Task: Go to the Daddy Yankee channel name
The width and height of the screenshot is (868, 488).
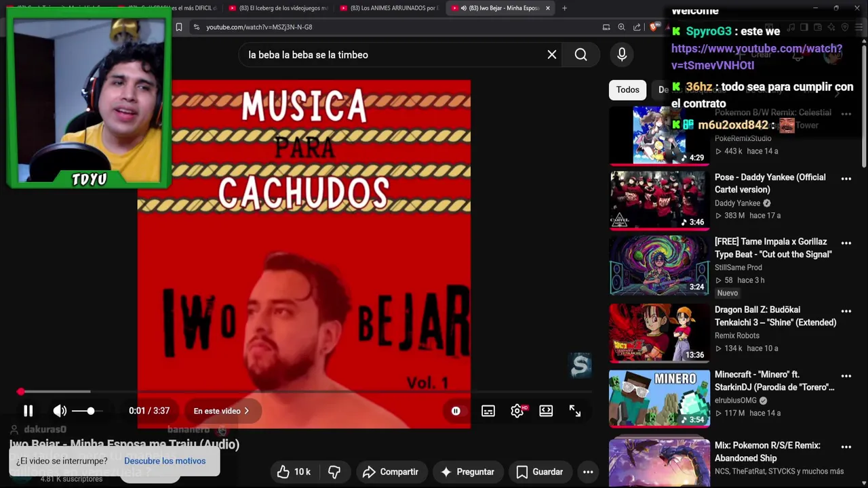Action: point(737,203)
